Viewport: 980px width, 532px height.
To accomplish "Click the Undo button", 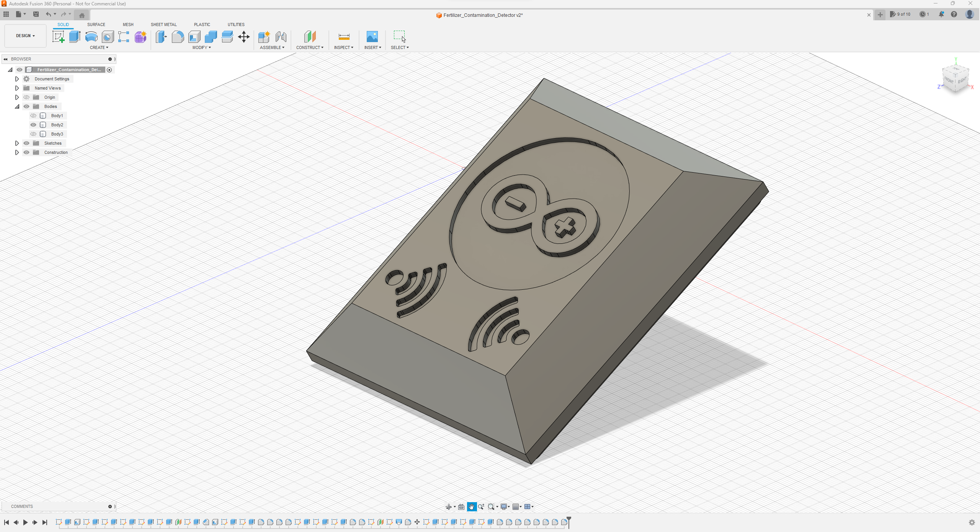I will (x=48, y=14).
